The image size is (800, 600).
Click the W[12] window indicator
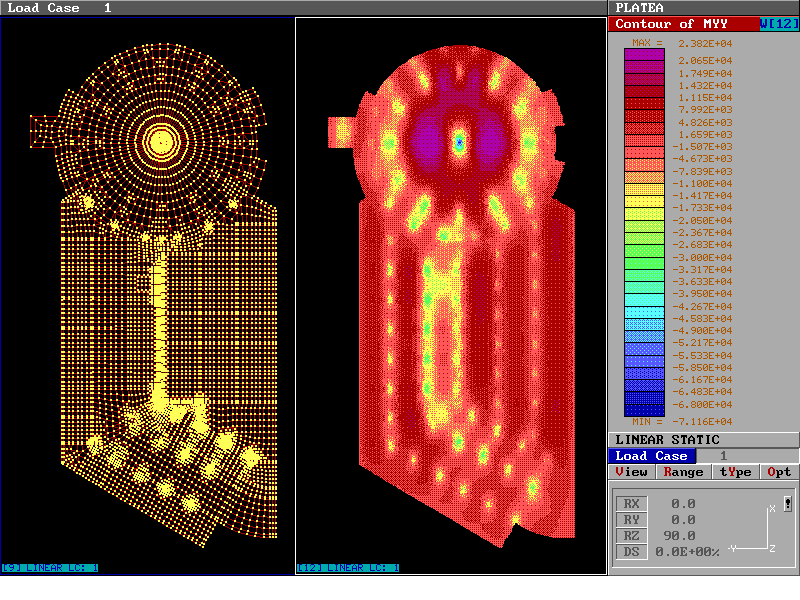[x=779, y=24]
